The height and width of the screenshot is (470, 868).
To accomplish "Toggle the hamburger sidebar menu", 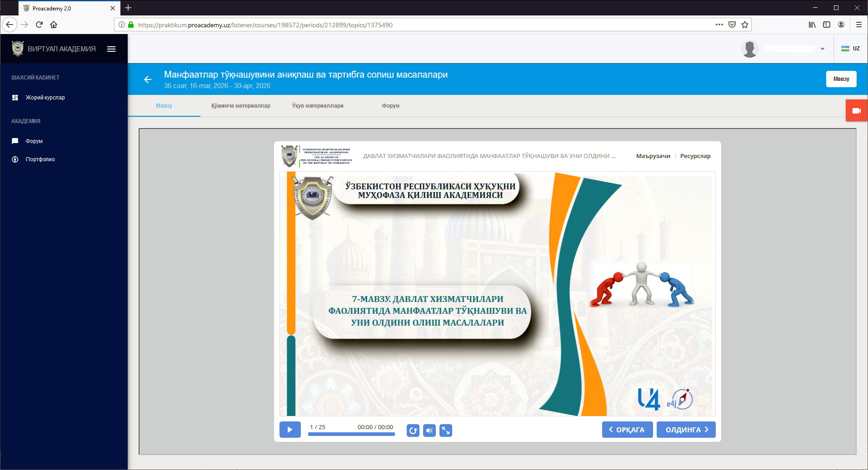I will pos(111,49).
